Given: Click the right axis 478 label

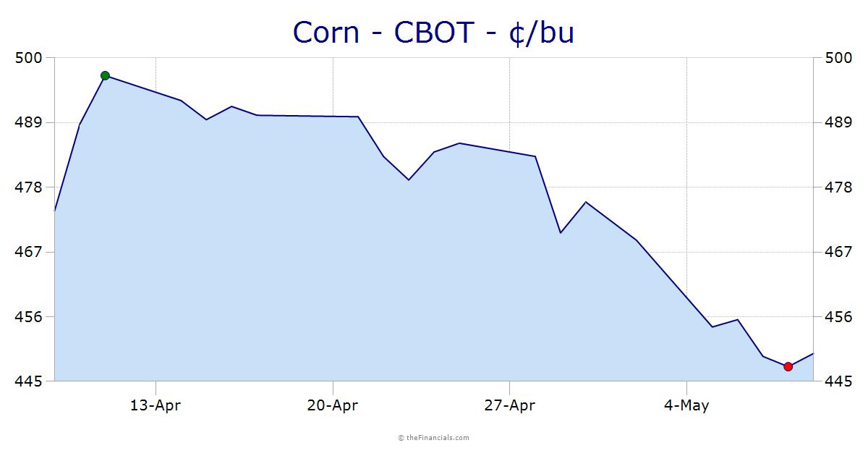Looking at the screenshot, I should coord(838,187).
